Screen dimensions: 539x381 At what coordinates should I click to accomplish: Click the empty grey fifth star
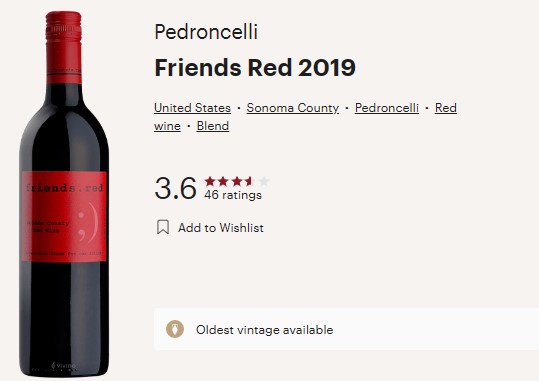[263, 181]
